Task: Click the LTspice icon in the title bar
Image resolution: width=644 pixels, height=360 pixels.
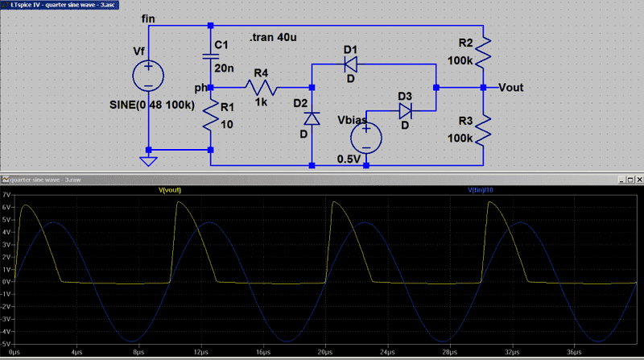Action: 5,5
